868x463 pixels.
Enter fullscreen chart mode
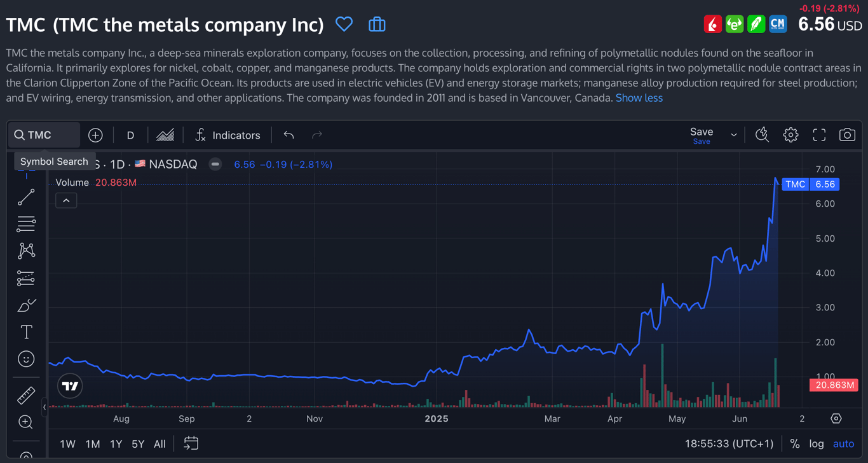click(x=819, y=135)
